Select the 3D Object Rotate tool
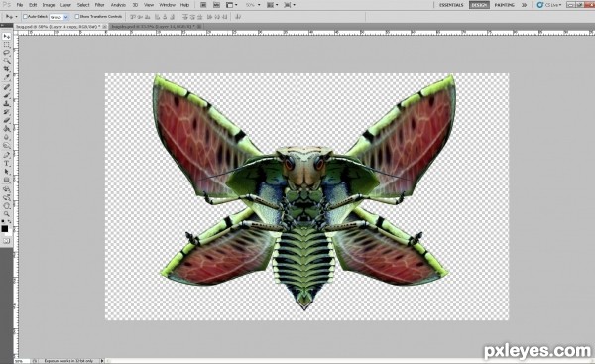Viewport: 595px width, 364px height. (7, 189)
